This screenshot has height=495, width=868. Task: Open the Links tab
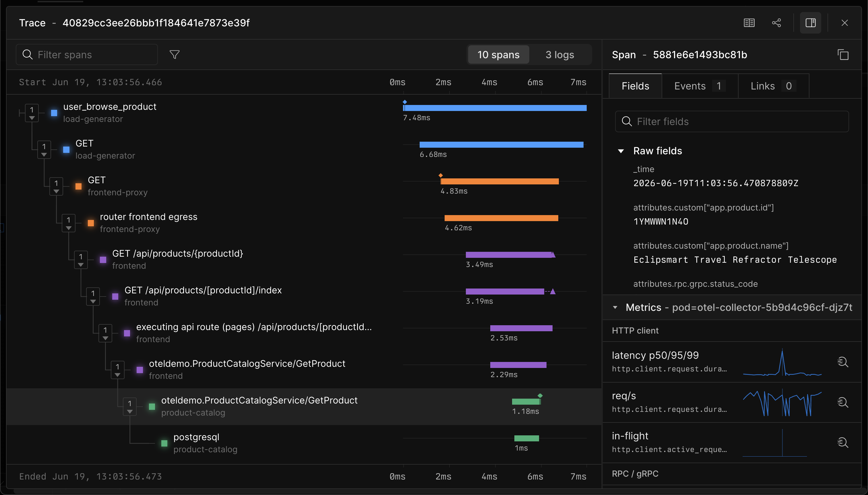point(773,86)
